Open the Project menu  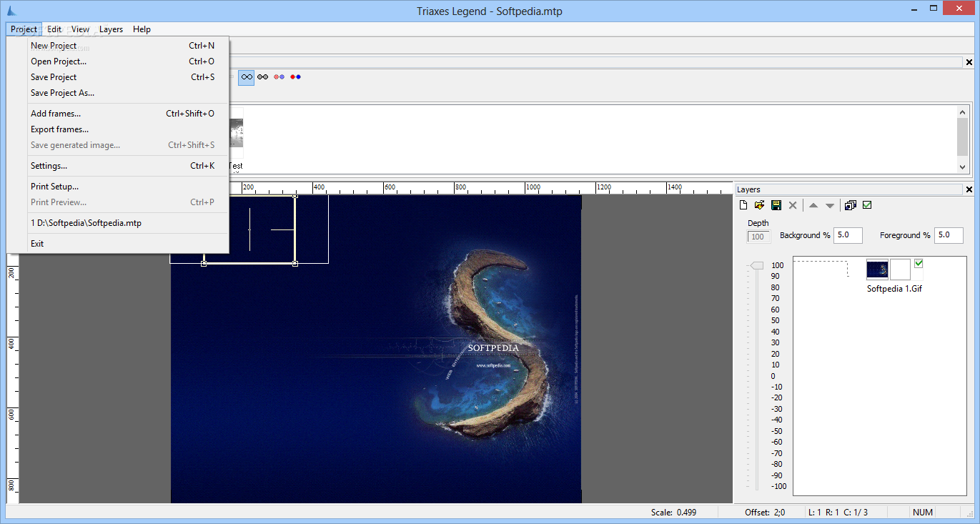(x=24, y=29)
